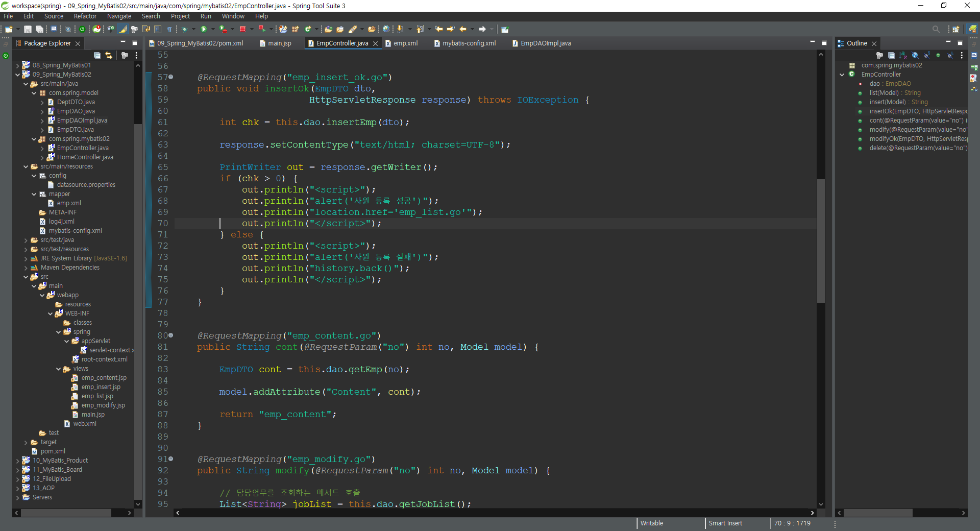This screenshot has height=531, width=980.
Task: Toggle Hide Non-Public Members in Outline
Action: click(938, 55)
